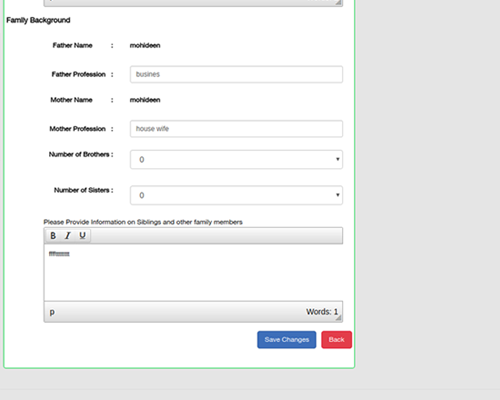Focus the Mother Profession input field
This screenshot has height=400, width=500.
[x=236, y=129]
